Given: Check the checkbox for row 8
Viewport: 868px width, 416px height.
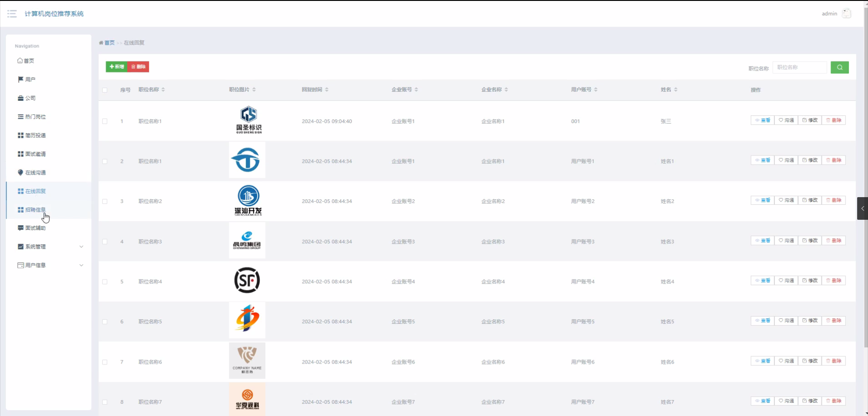Looking at the screenshot, I should coord(105,402).
